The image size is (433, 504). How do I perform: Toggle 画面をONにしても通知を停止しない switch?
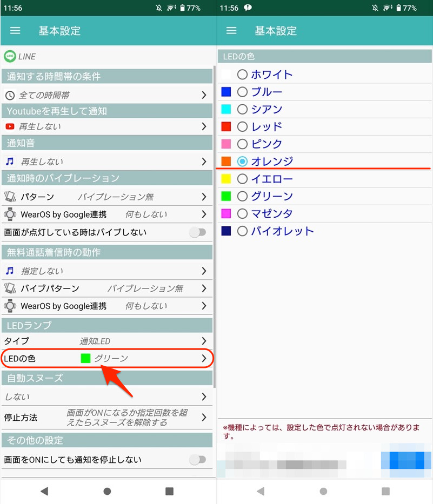pos(198,460)
